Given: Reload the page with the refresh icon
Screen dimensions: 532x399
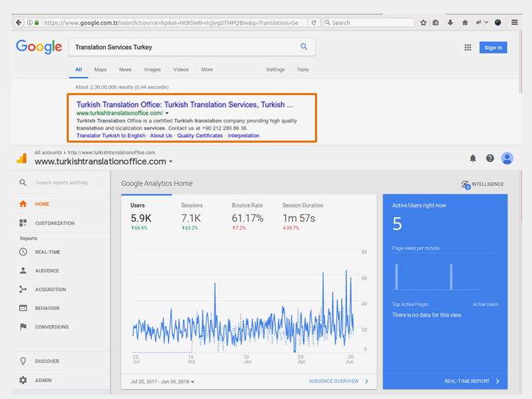Looking at the screenshot, I should (x=314, y=23).
